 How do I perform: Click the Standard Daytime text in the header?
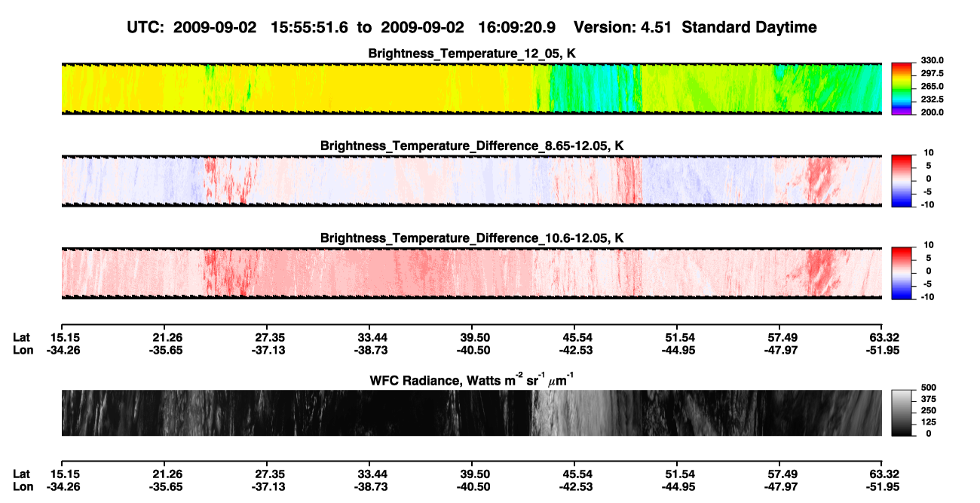[x=749, y=28]
